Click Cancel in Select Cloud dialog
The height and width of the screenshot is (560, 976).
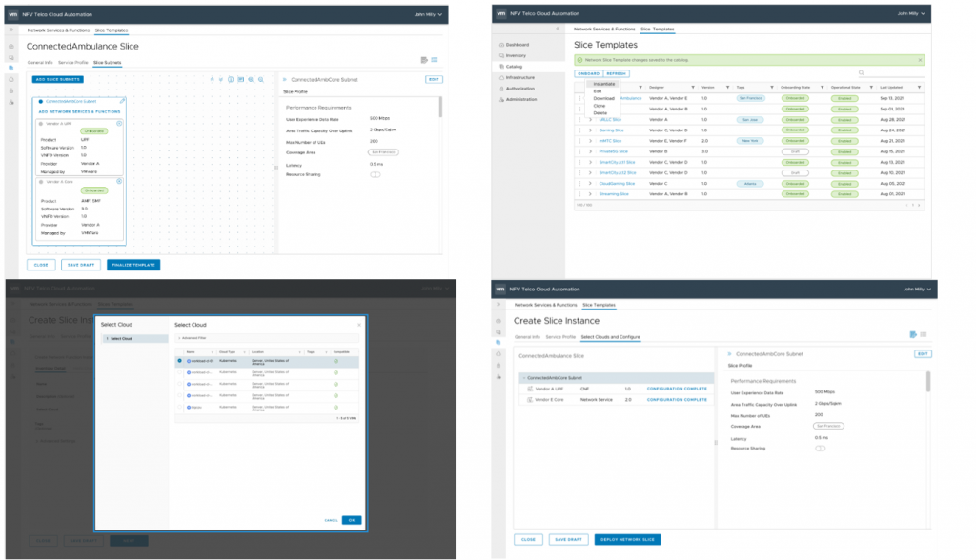[331, 520]
